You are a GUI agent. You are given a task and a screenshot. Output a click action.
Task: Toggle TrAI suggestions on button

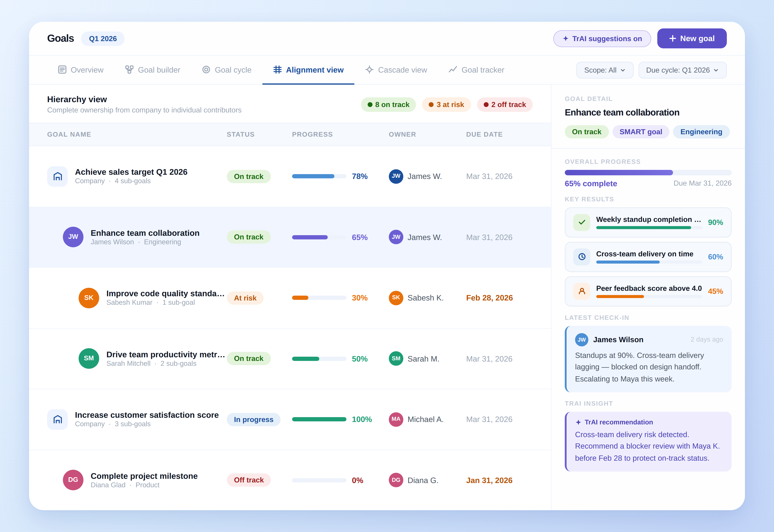pyautogui.click(x=602, y=39)
